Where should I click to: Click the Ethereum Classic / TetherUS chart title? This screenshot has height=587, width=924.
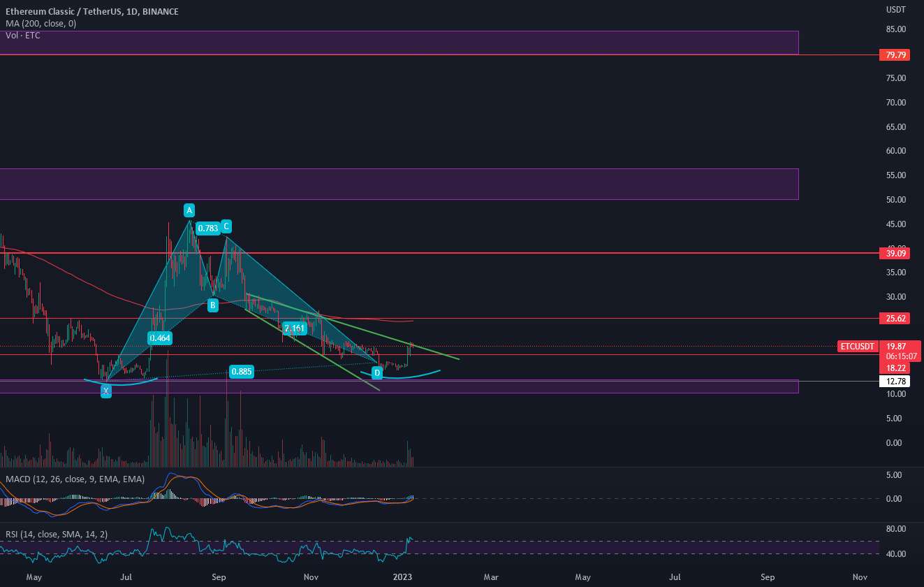(x=91, y=12)
